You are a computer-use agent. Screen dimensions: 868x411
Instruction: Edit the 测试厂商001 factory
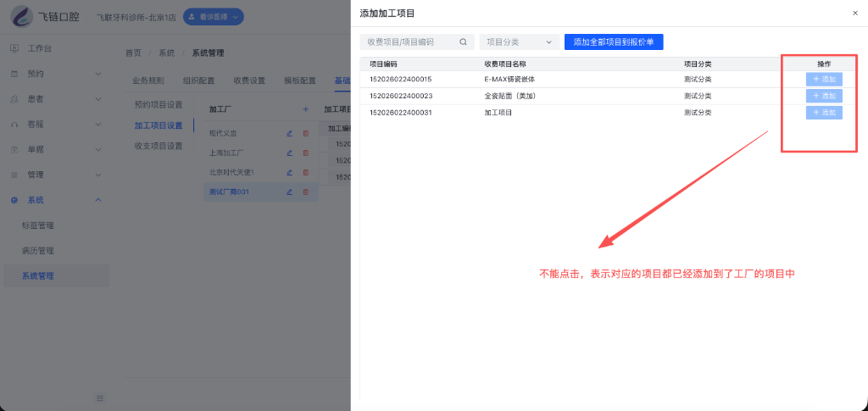click(x=289, y=192)
